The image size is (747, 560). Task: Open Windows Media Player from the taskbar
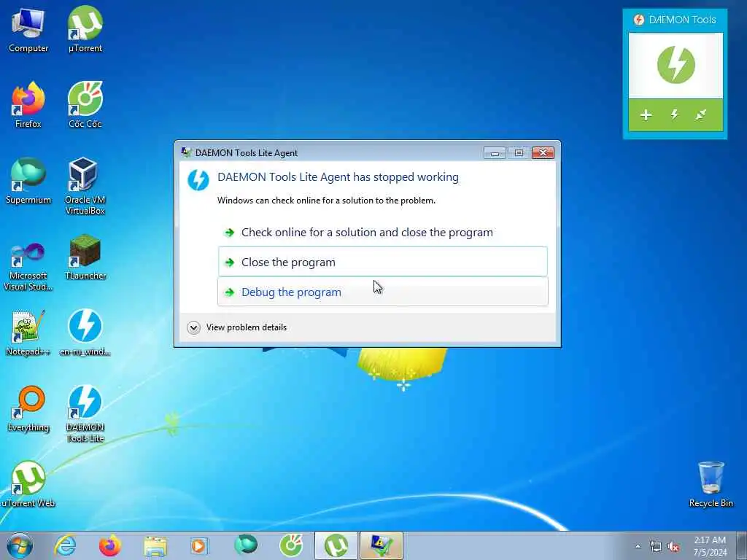[x=200, y=545]
